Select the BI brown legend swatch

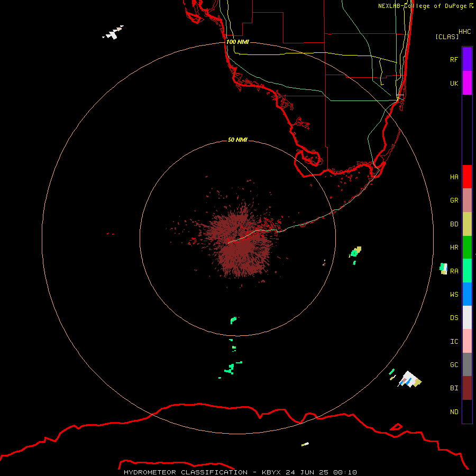tap(467, 388)
